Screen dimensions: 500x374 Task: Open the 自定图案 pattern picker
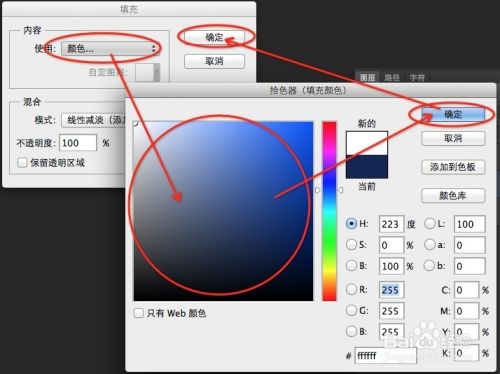tap(147, 72)
